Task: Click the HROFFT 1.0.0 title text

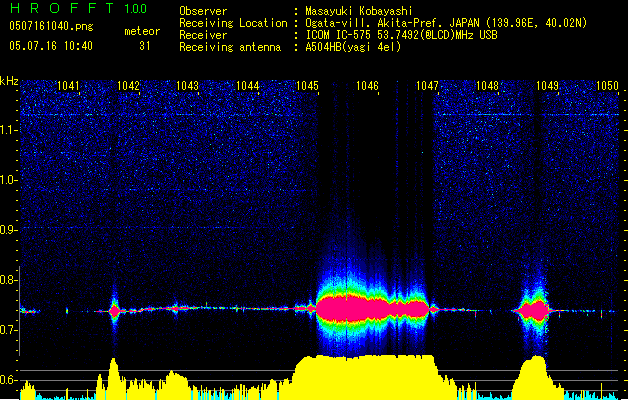Action: click(78, 8)
